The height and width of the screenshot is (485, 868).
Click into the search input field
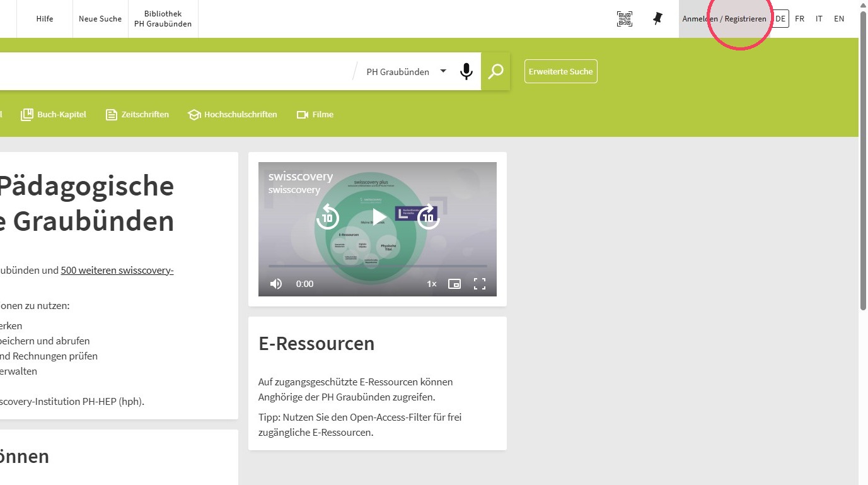(x=176, y=71)
